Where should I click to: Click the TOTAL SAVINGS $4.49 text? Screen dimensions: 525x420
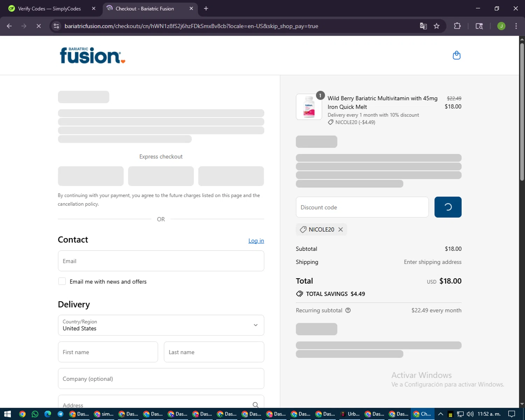pos(335,294)
